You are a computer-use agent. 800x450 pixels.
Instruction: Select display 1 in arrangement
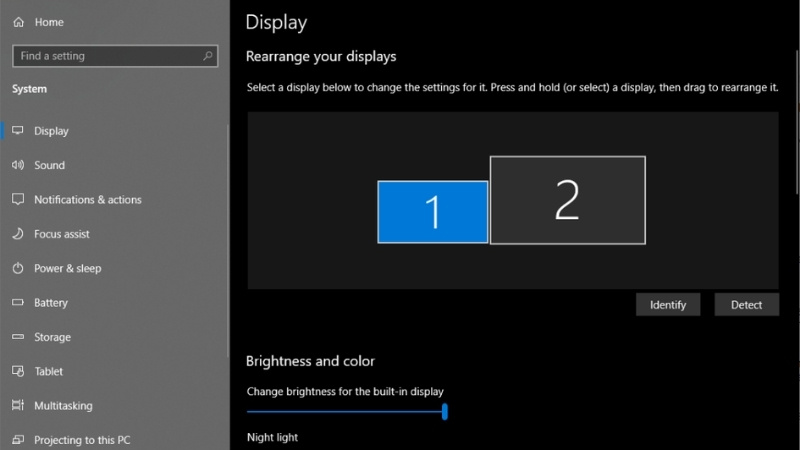click(x=433, y=212)
